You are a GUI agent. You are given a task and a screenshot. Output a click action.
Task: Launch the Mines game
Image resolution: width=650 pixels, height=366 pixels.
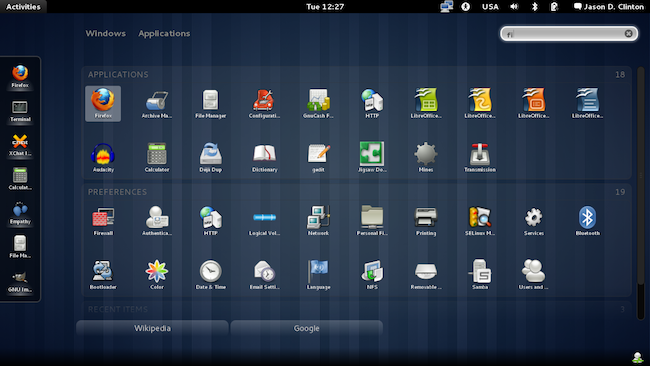[x=426, y=158]
